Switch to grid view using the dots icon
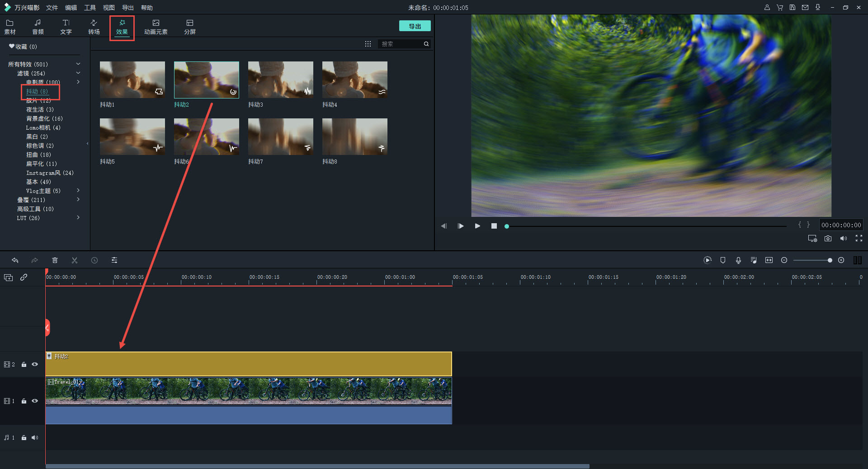 tap(368, 44)
